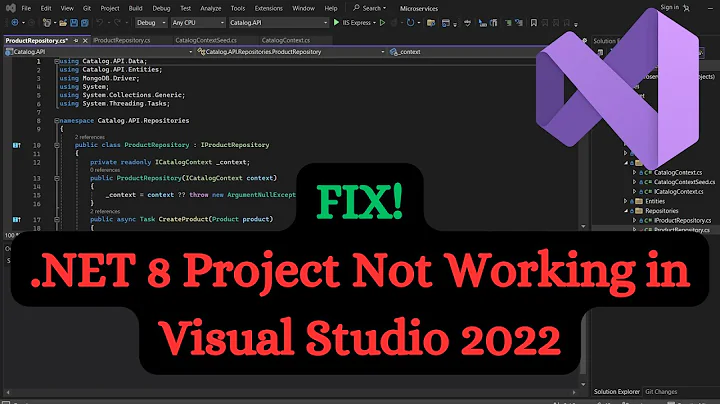Click the Uncomment selection toolbar icon
Viewport: 720px width, 404px height.
pyautogui.click(x=518, y=22)
